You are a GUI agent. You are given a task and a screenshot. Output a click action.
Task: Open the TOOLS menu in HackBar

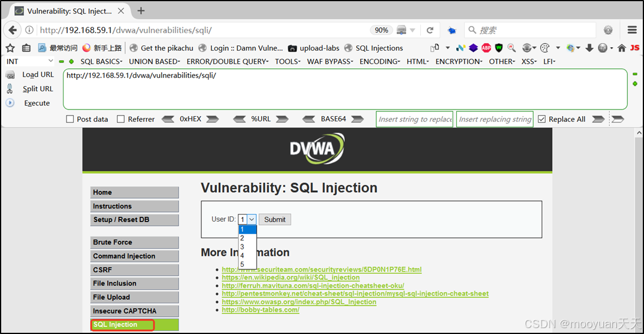[287, 62]
